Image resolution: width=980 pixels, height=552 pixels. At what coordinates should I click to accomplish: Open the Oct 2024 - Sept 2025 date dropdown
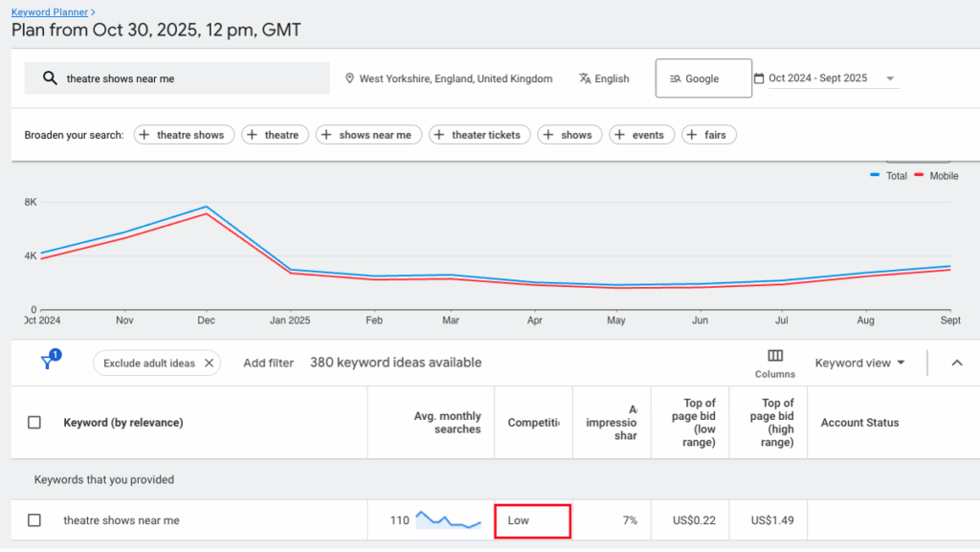tap(890, 77)
